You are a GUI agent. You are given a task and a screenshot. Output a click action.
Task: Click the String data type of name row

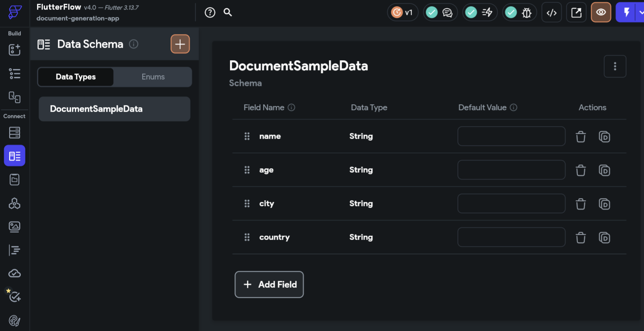click(361, 136)
